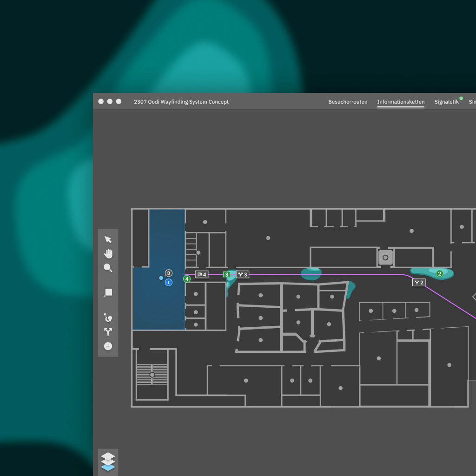Image resolution: width=476 pixels, height=476 pixels.
Task: Click the elevator symbol on the floor plan
Action: coord(385,258)
